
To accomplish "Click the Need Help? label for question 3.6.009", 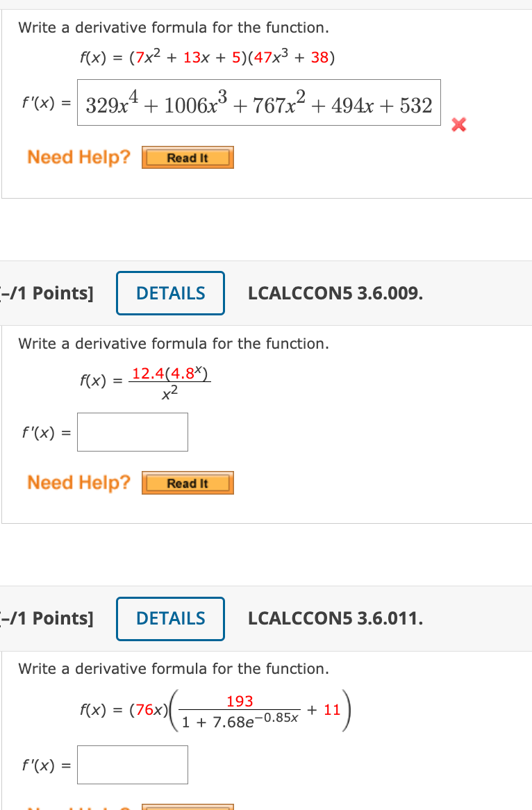I will [x=79, y=483].
